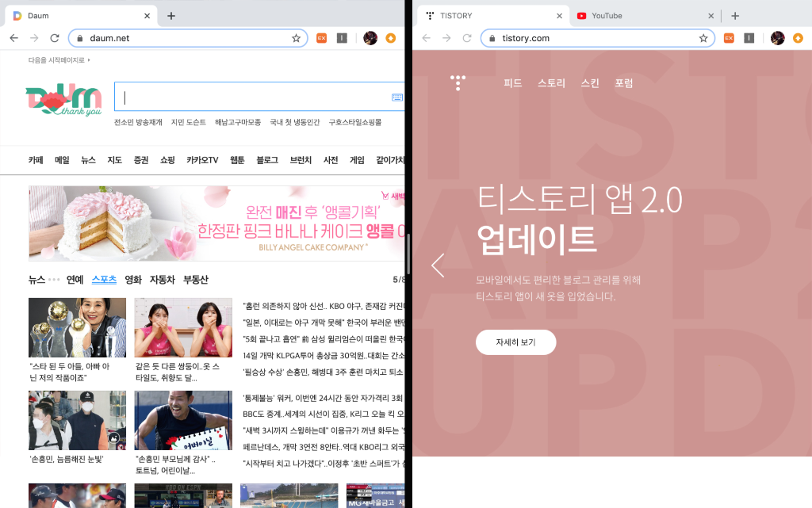This screenshot has width=812, height=508.
Task: Select the 연예 news tab
Action: pos(75,279)
